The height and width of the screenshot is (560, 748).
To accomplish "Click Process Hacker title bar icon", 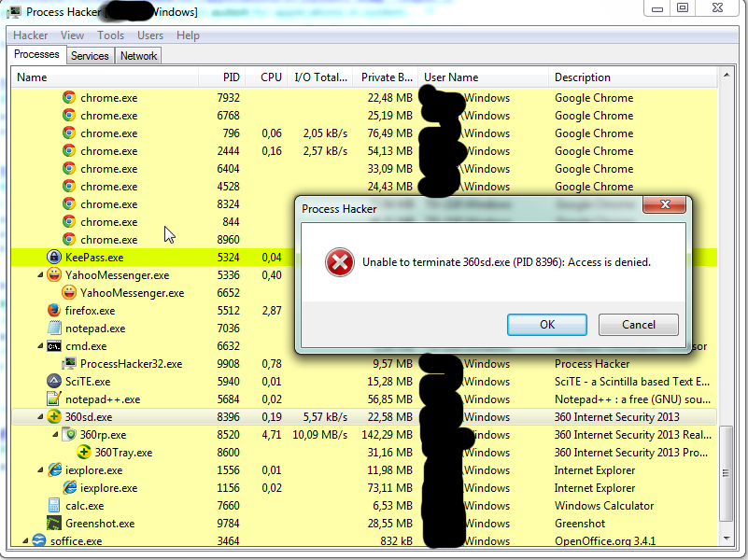I will (x=14, y=11).
